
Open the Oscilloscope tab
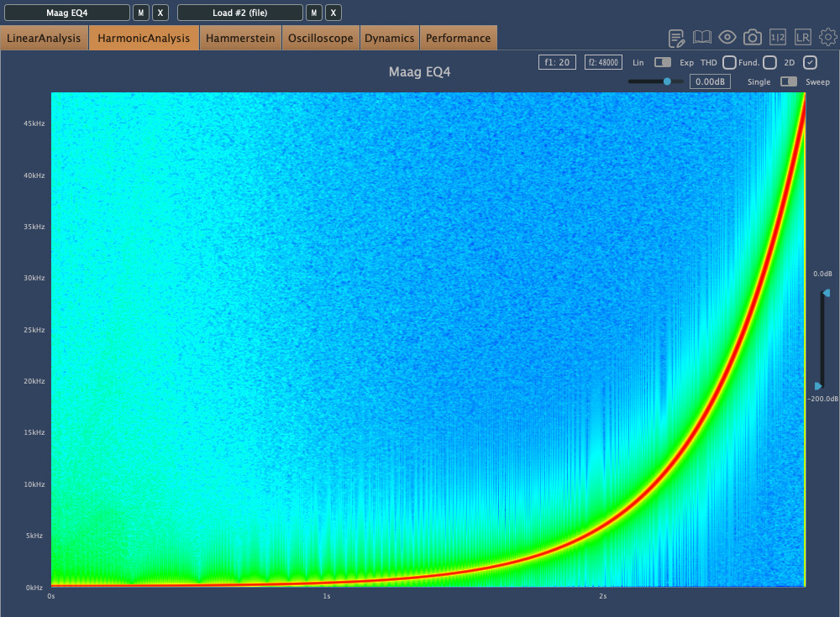point(320,38)
